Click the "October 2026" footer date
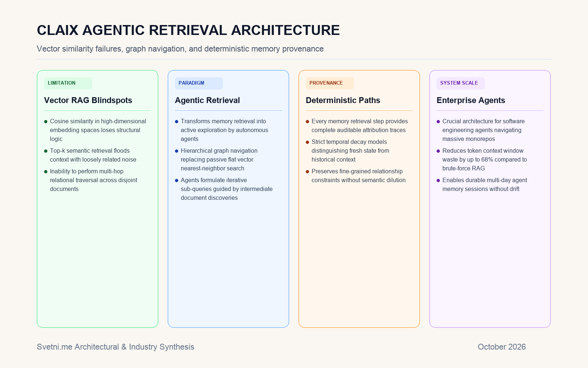 [502, 347]
